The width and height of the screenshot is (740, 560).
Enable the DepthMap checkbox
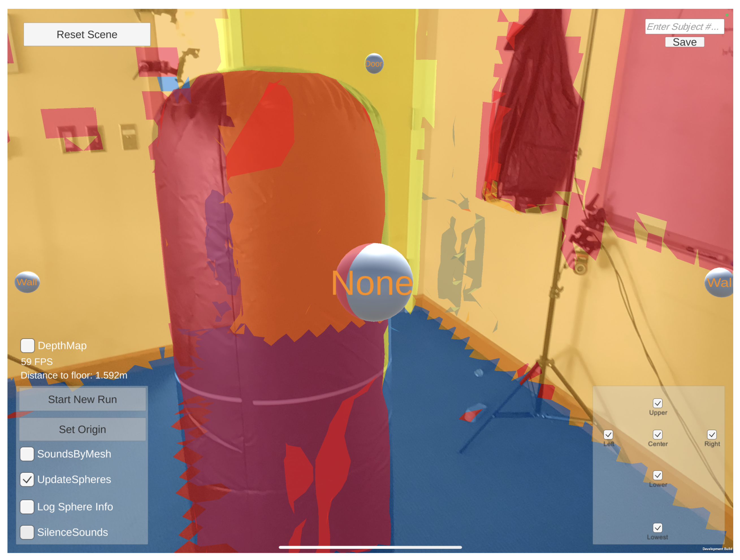click(27, 345)
